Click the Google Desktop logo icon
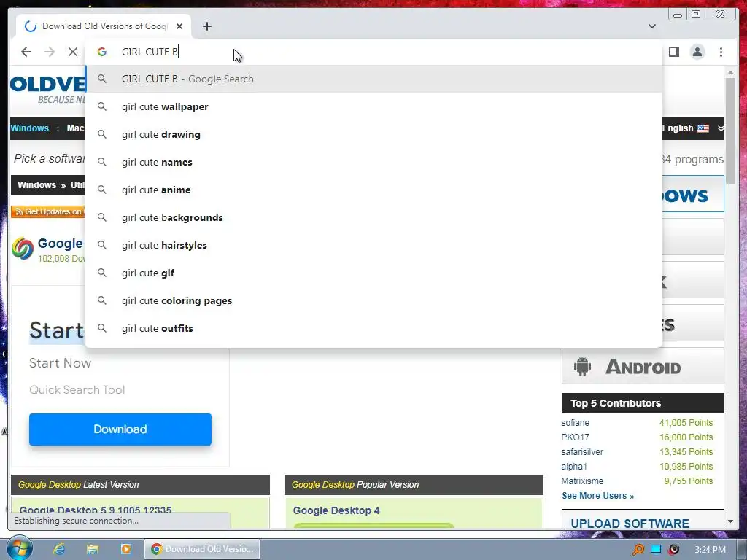The width and height of the screenshot is (747, 560). click(x=23, y=249)
